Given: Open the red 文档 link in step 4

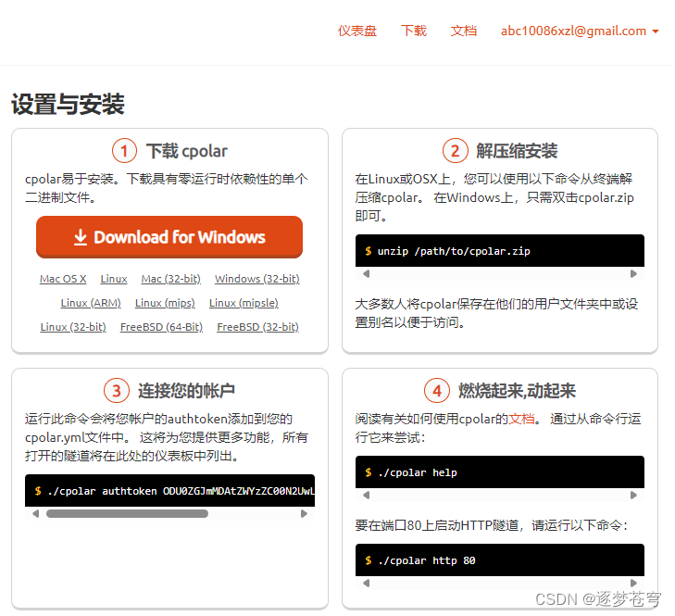Looking at the screenshot, I should 523,420.
